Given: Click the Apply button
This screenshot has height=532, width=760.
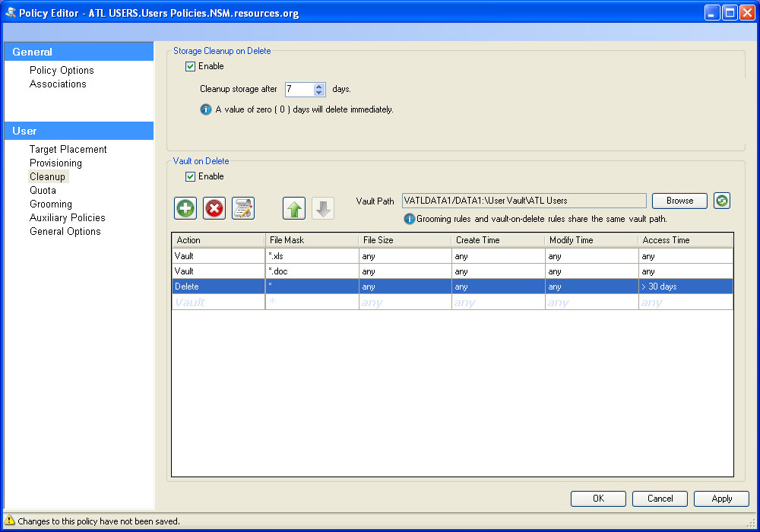Looking at the screenshot, I should 721,499.
